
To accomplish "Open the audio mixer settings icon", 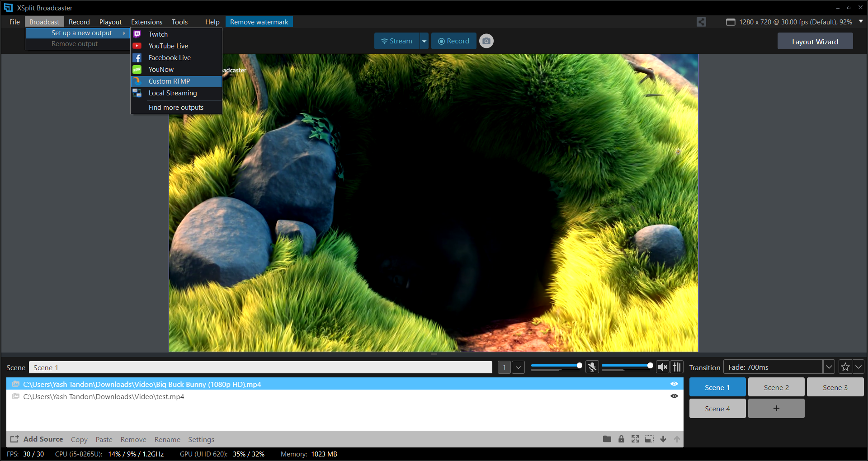I will (677, 367).
